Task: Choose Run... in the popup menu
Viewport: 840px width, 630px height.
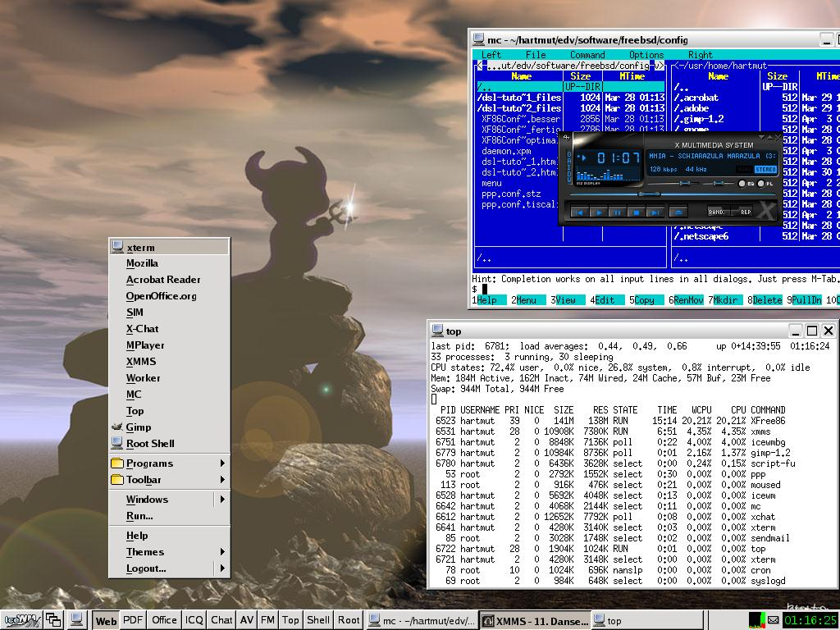Action: coord(169,516)
